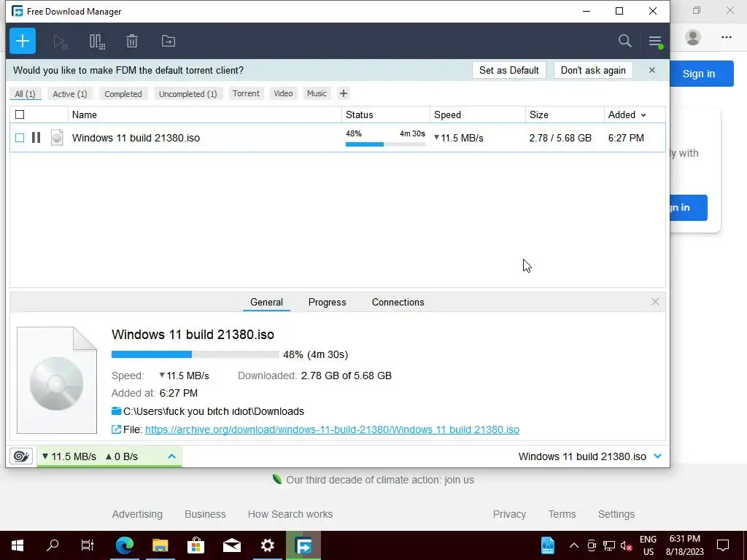Click the Move to folder toolbar icon

[x=169, y=41]
